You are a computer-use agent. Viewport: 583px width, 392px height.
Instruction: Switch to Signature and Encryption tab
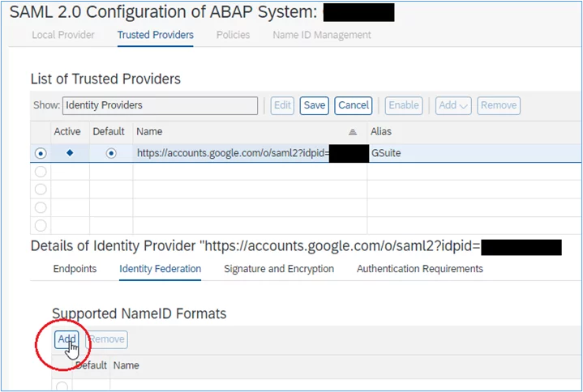click(279, 269)
